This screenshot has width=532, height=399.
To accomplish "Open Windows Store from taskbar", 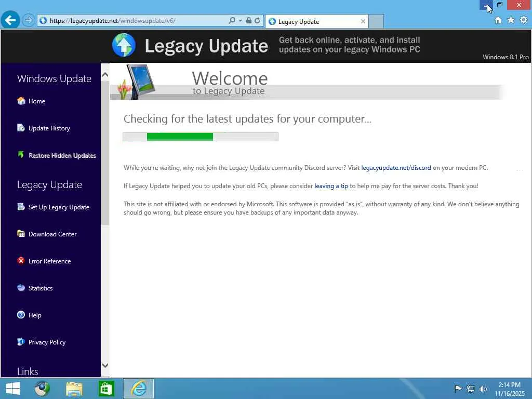I will [106, 389].
